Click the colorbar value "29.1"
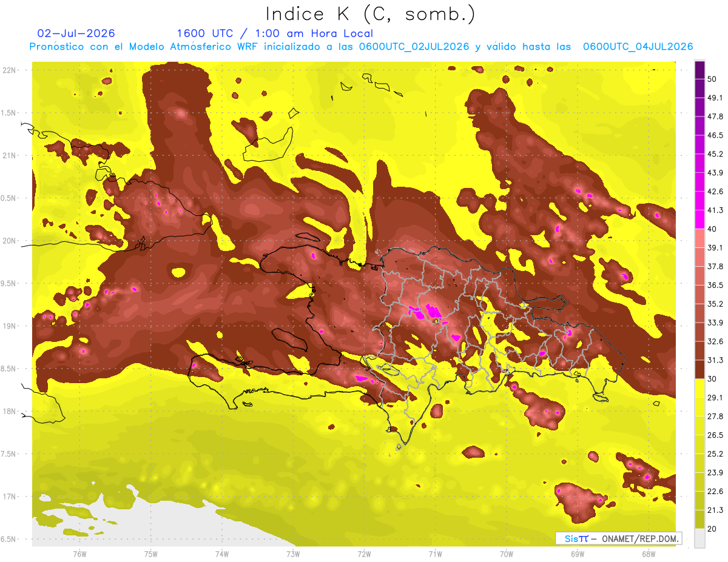This screenshot has height=562, width=728. coord(715,398)
